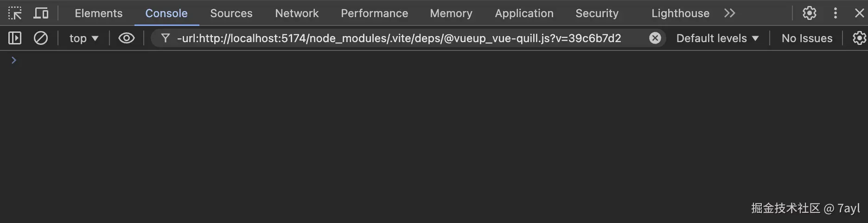Show more tabs with the double chevron
Screen dimensions: 868x223
(x=729, y=13)
